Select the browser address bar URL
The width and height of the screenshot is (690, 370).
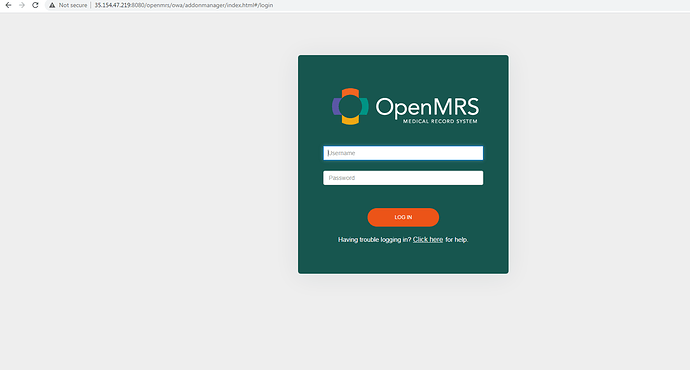[x=184, y=5]
